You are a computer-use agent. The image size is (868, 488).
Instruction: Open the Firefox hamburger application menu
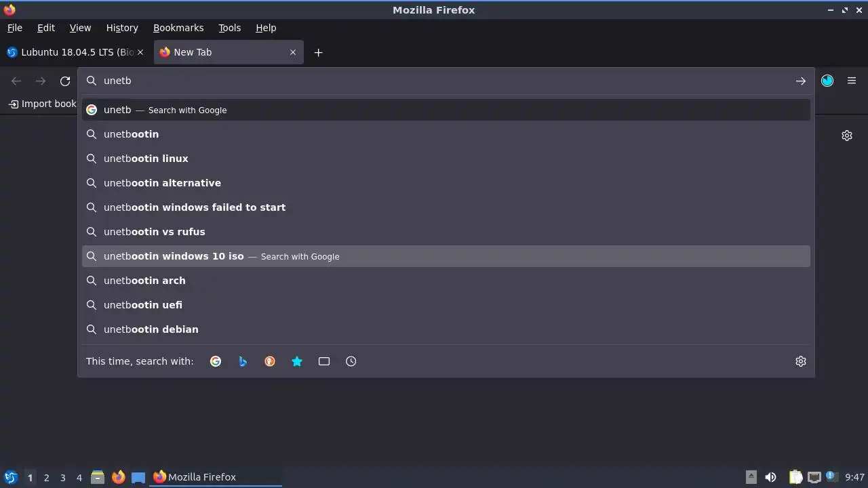coord(852,81)
